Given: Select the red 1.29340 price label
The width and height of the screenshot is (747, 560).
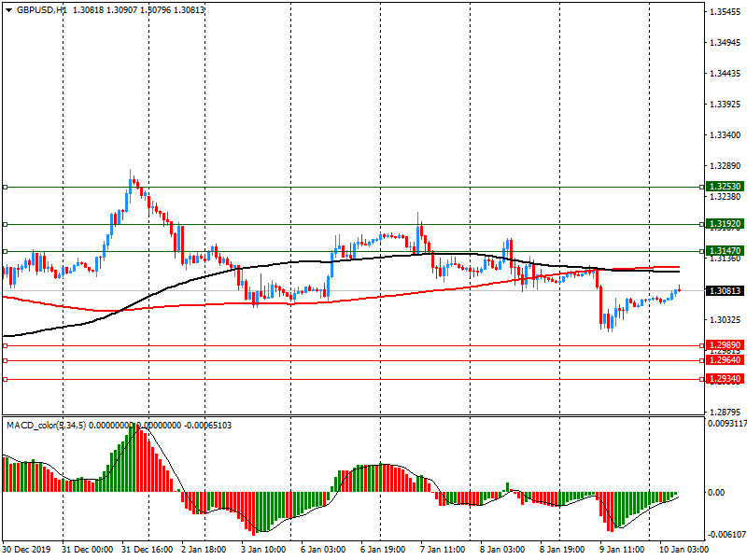Looking at the screenshot, I should pos(725,379).
